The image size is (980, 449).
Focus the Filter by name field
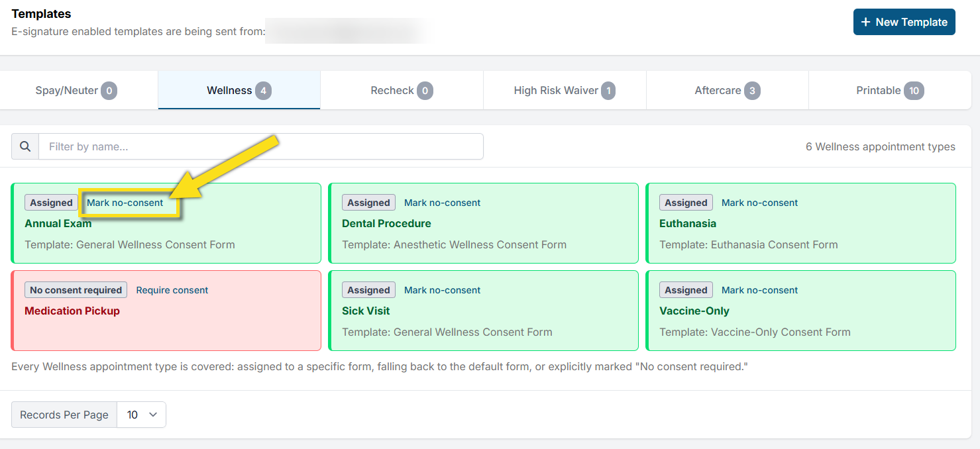pos(261,146)
